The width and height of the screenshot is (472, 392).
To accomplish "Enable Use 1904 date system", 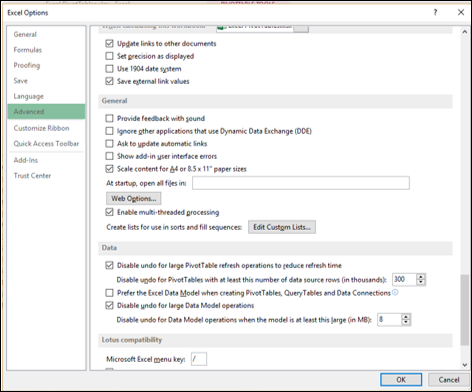I will point(109,69).
